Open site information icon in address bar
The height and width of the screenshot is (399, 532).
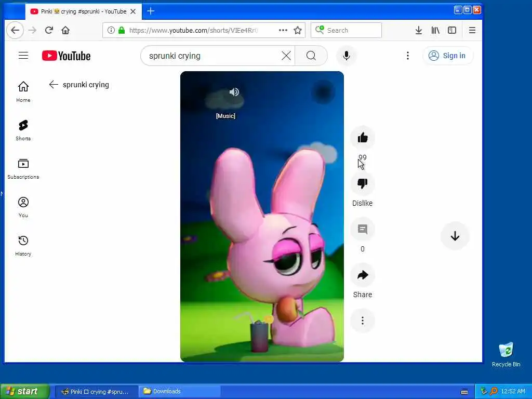111,30
